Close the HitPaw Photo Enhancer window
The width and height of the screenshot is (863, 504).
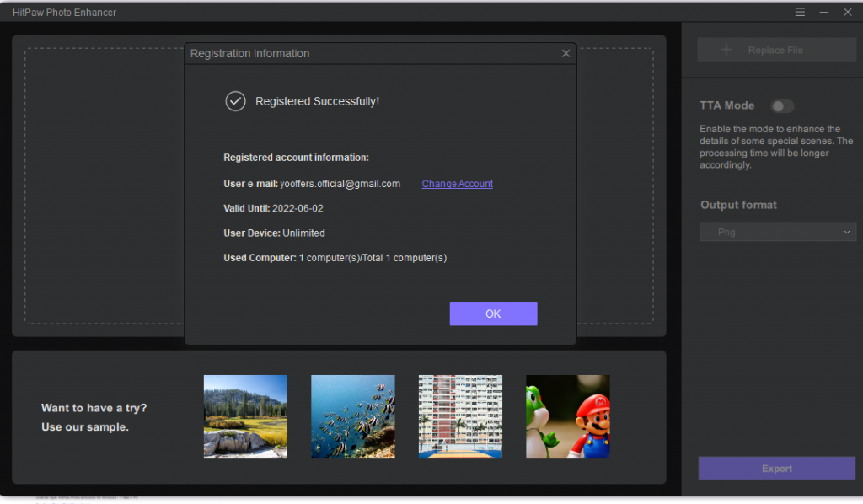848,12
